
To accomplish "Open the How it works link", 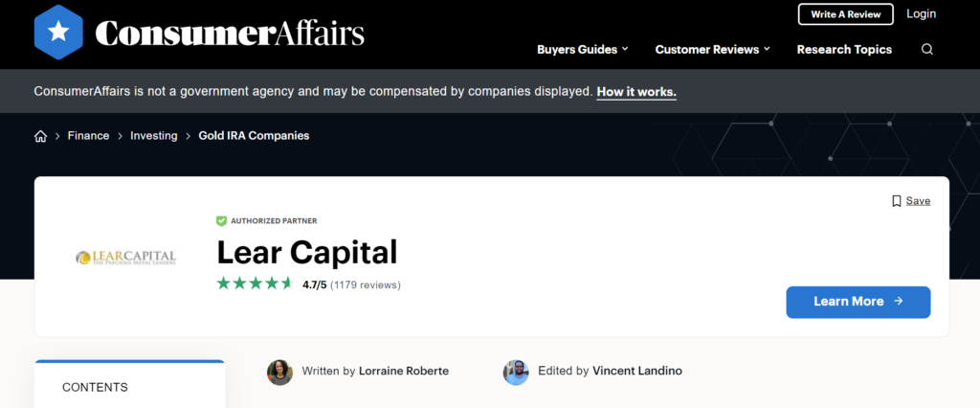I will (x=636, y=92).
